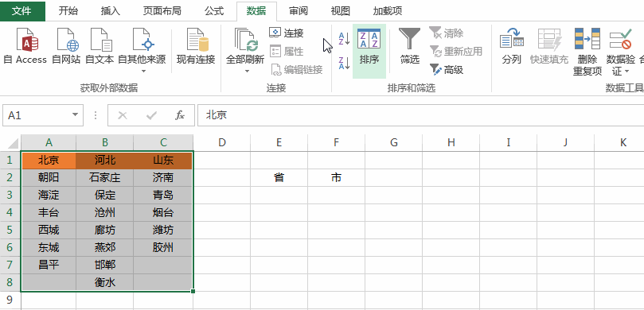
Task: Select cell containing 省
Action: click(279, 177)
